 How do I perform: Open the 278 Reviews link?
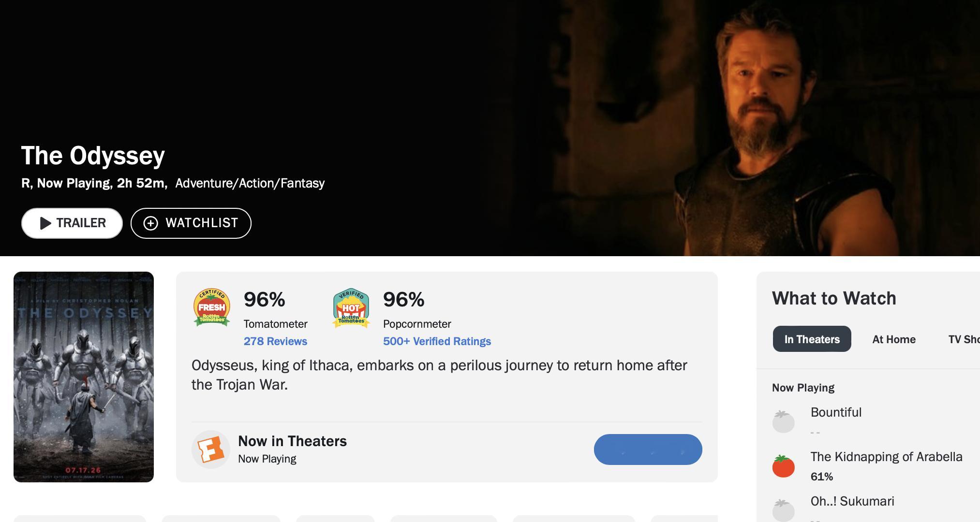pos(275,341)
